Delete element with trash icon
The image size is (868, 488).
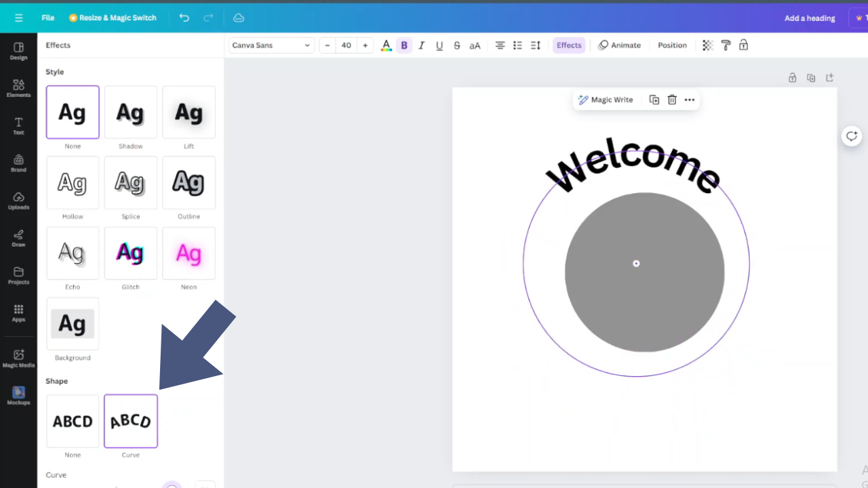pyautogui.click(x=672, y=100)
